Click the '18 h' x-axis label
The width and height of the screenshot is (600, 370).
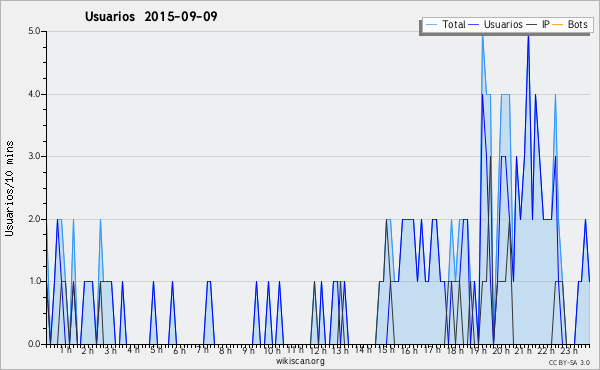(x=455, y=350)
